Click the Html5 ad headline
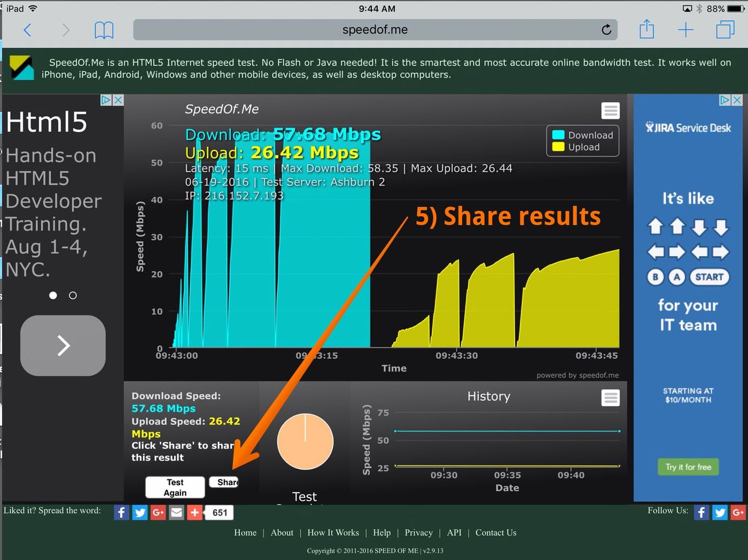The width and height of the screenshot is (748, 560). pos(46,122)
